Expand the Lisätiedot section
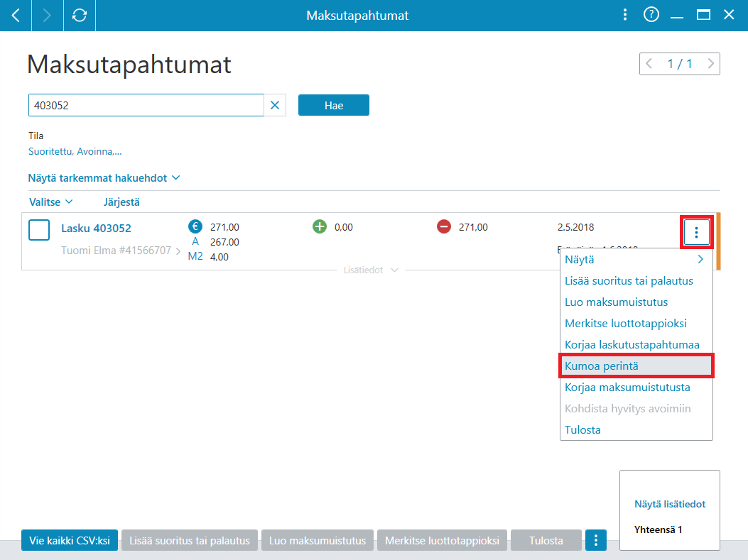Screen dimensions: 748x560 371,270
